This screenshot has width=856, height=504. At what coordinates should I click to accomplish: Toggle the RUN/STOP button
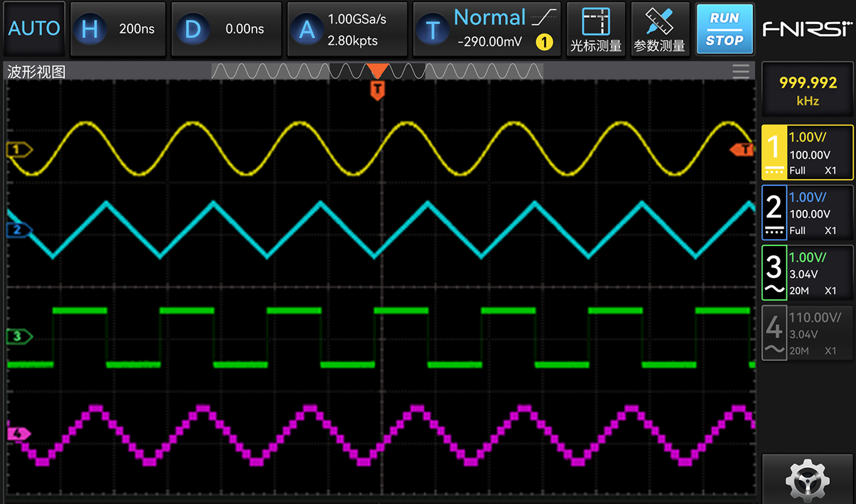[724, 29]
